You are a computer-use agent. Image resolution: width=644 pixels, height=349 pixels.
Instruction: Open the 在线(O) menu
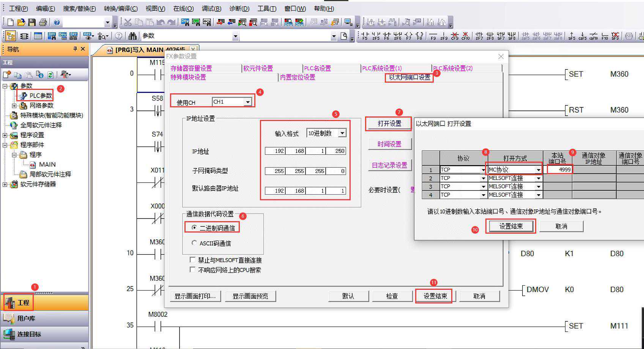click(x=183, y=8)
